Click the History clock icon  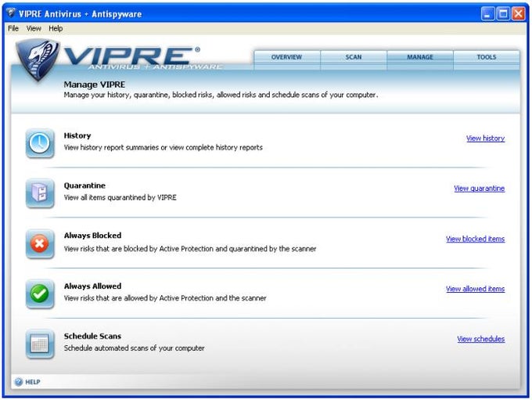coord(40,143)
